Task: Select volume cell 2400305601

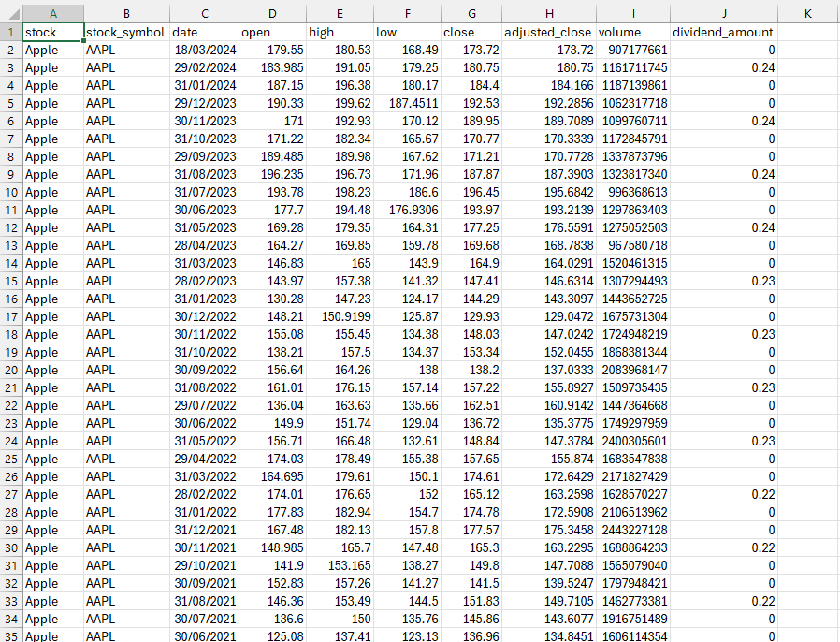Action: click(633, 441)
